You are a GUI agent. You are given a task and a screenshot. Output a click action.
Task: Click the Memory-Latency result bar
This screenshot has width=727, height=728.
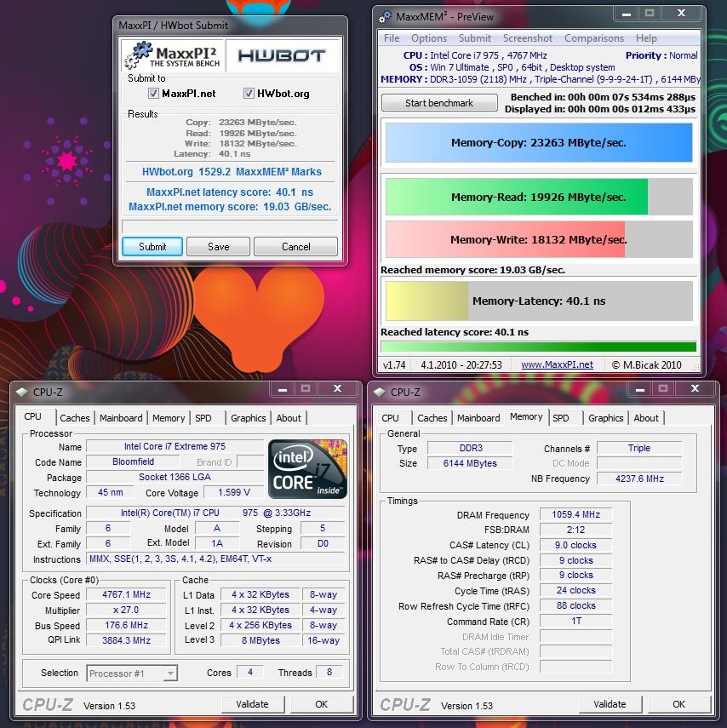(x=539, y=301)
